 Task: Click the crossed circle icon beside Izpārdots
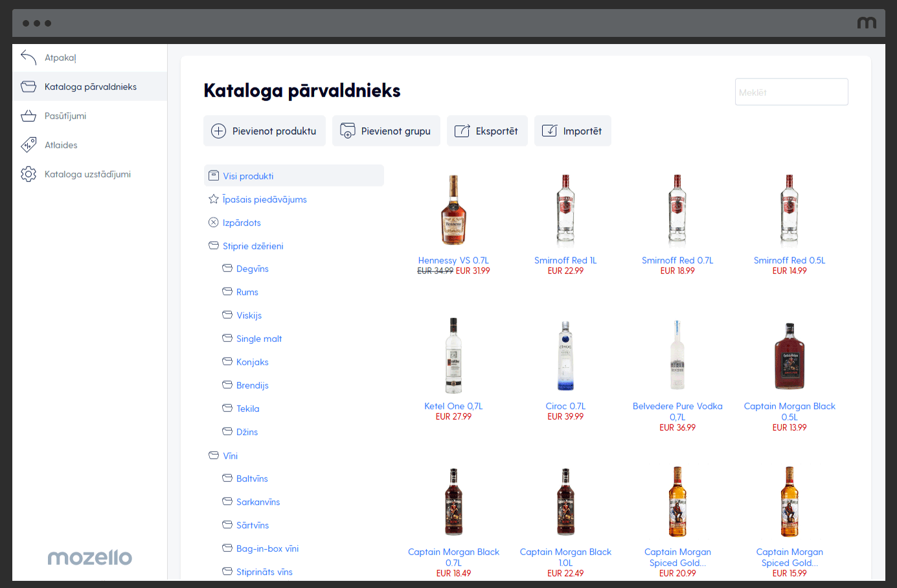tap(214, 223)
